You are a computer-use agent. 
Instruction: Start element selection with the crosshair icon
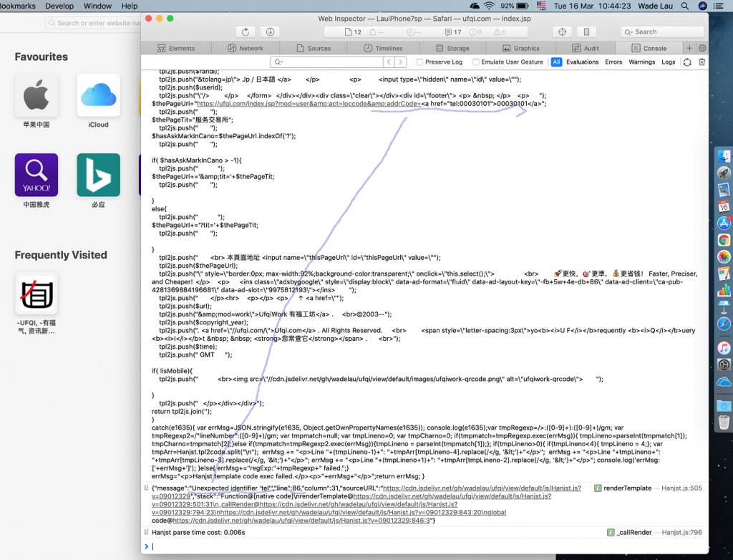pyautogui.click(x=563, y=32)
